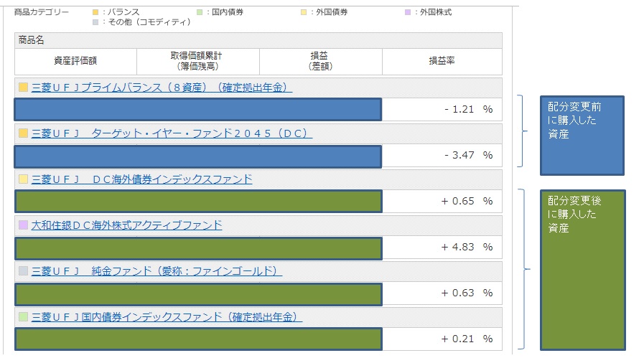Image resolution: width=644 pixels, height=358 pixels.
Task: Click the gray swatch beside 純金ファンド
Action: (x=24, y=271)
